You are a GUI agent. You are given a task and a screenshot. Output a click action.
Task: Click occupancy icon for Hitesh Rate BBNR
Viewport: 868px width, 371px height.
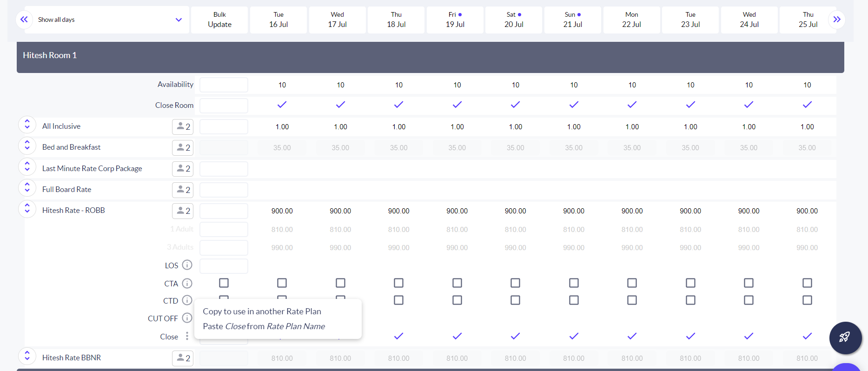pyautogui.click(x=183, y=358)
